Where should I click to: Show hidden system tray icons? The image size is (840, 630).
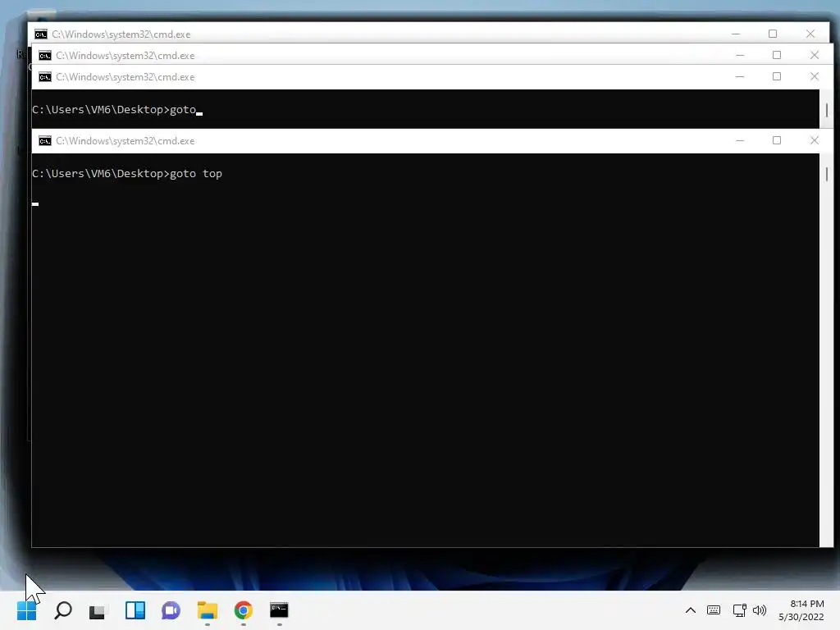(x=691, y=610)
